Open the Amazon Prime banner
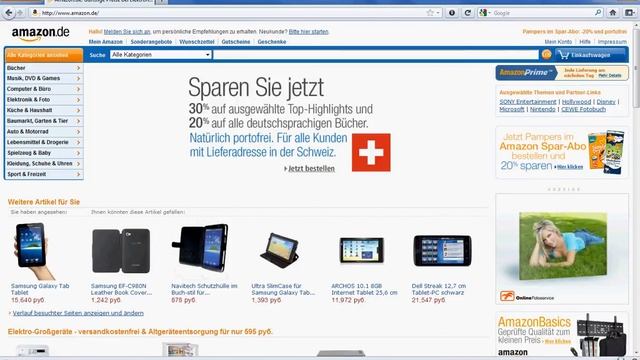The width and height of the screenshot is (640, 360). (562, 73)
